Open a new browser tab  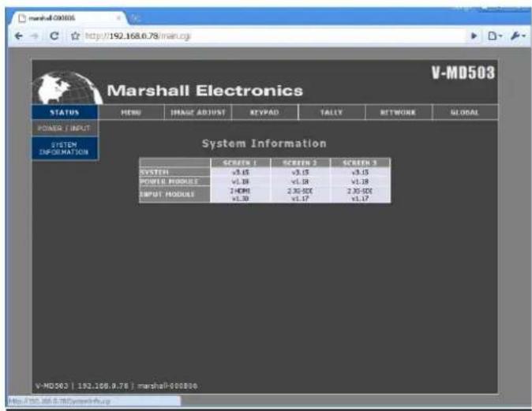pos(135,18)
